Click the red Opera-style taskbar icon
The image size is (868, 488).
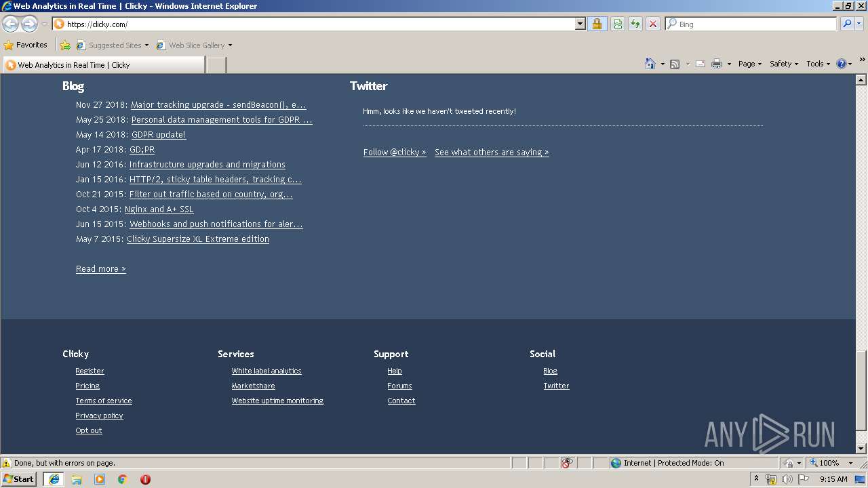pyautogui.click(x=145, y=479)
